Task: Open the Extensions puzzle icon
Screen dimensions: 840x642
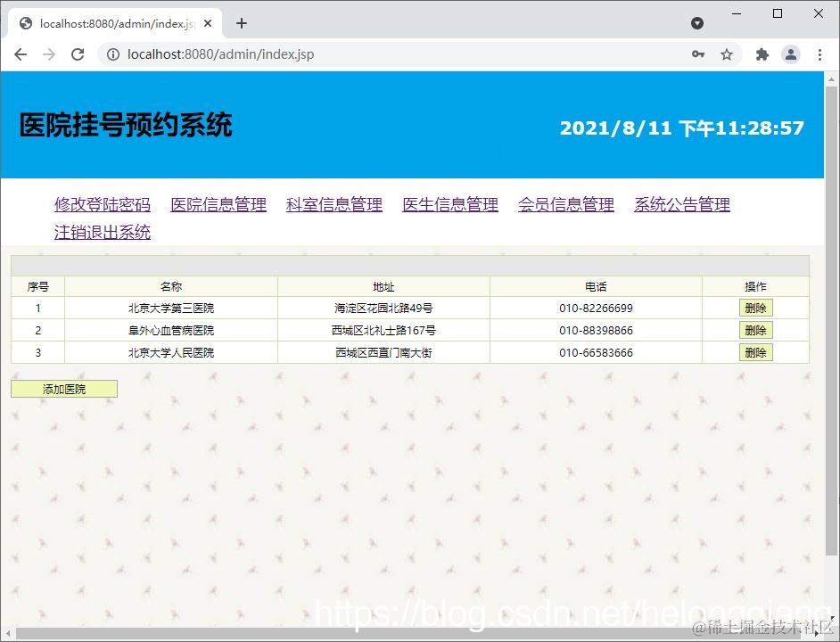Action: pyautogui.click(x=762, y=54)
